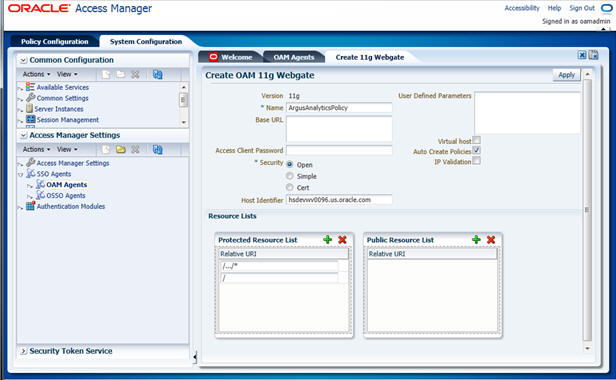Click the Common Configuration list scrollbar thumb
Viewport: 616px width, 380px height.
point(183,100)
